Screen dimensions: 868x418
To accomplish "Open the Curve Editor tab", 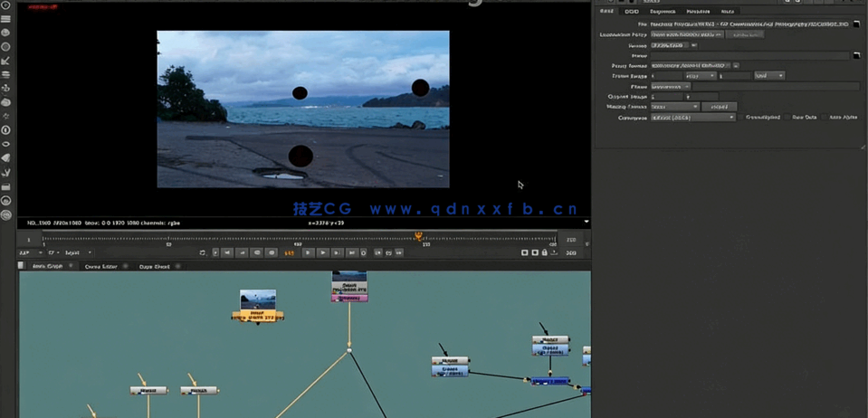I will coord(100,267).
